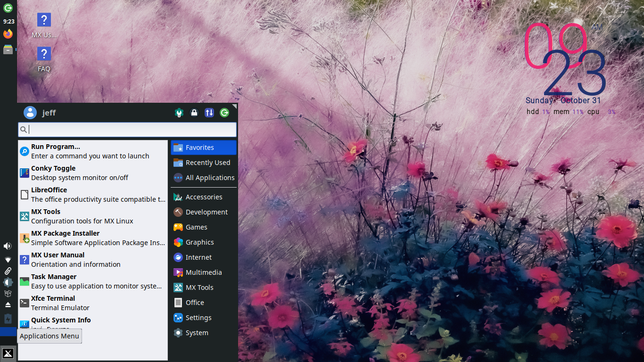Click the battery power icon in panel
This screenshot has height=362, width=644.
point(8,319)
